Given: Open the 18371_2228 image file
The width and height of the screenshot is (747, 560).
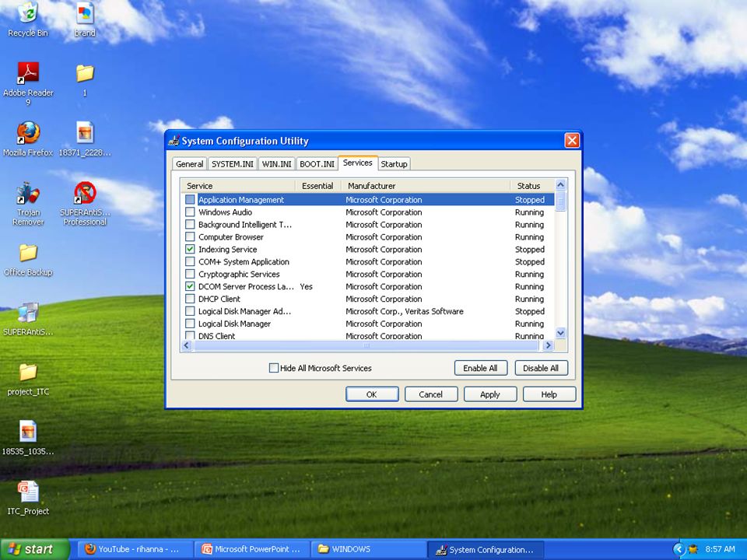Looking at the screenshot, I should click(85, 139).
